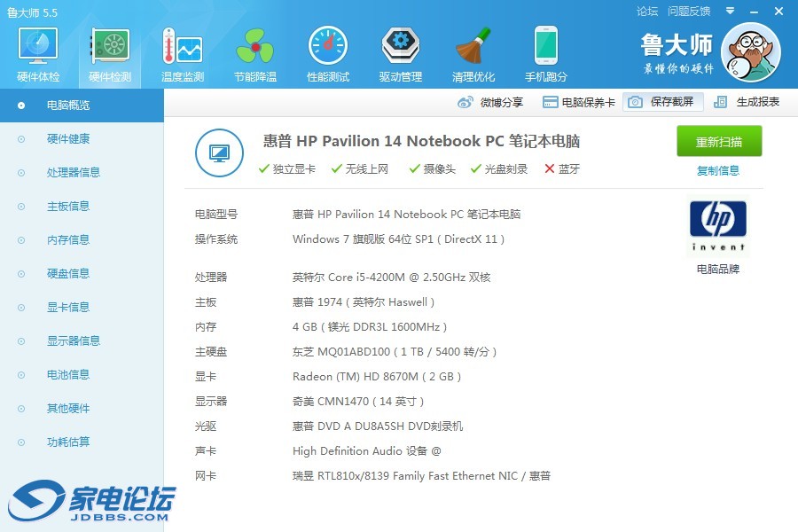
Task: Select the 内存信息 sidebar tab
Action: (82, 239)
